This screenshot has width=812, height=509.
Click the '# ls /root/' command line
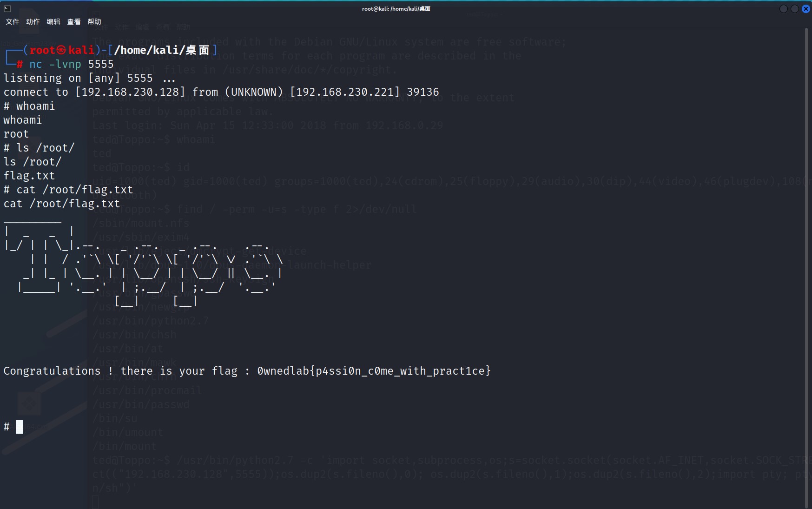[39, 148]
